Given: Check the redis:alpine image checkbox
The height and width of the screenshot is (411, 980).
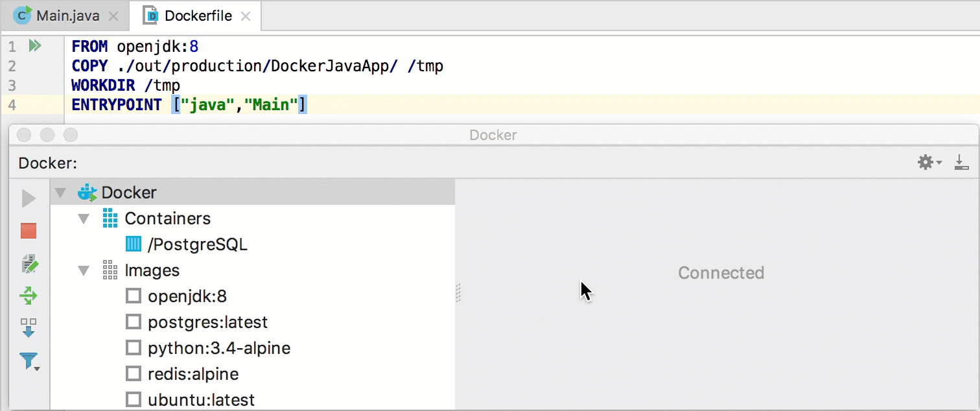Looking at the screenshot, I should pyautogui.click(x=134, y=373).
